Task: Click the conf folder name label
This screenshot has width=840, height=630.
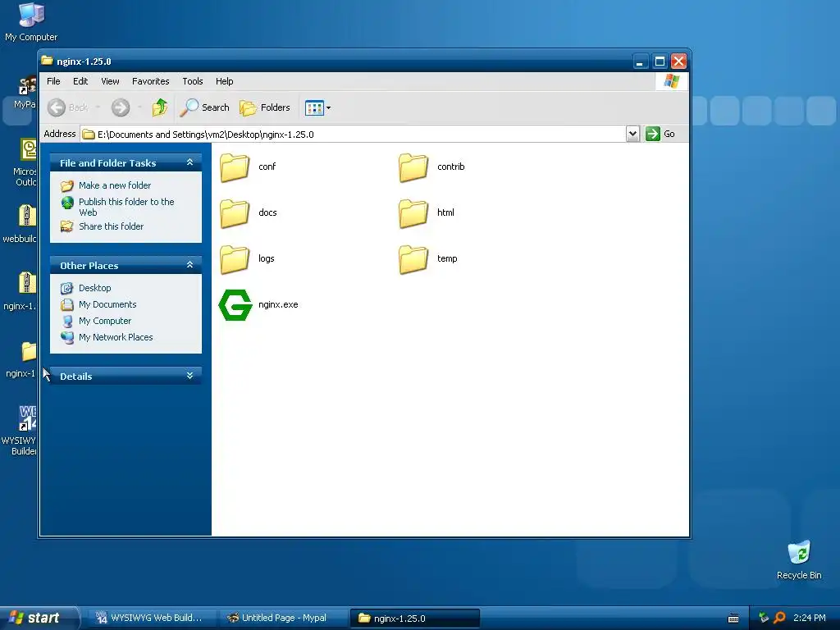Action: (267, 167)
